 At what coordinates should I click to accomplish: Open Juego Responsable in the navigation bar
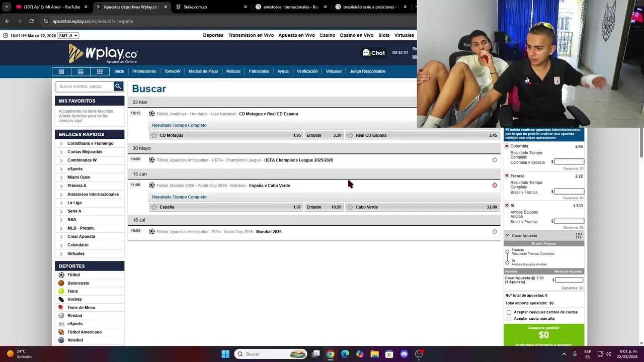(368, 71)
